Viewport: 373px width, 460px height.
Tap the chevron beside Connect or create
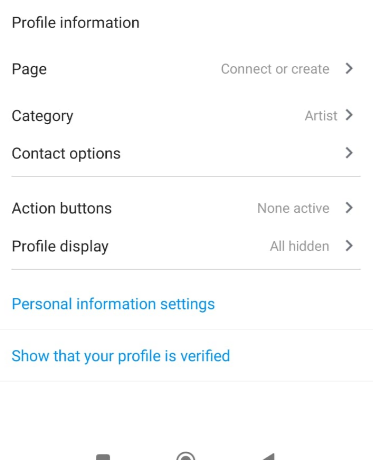[349, 68]
